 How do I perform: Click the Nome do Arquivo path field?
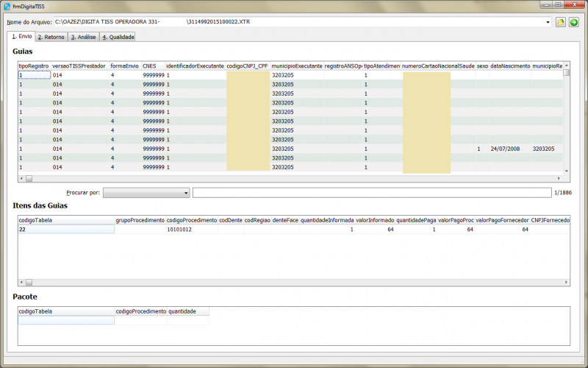299,22
